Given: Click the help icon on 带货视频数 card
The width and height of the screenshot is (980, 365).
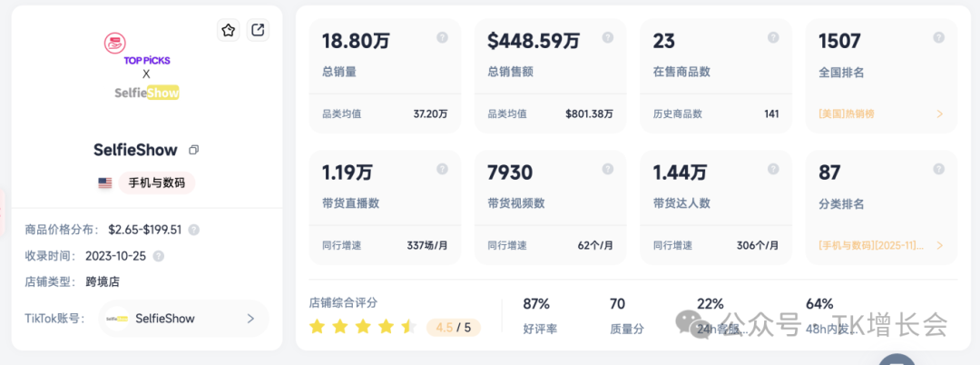Looking at the screenshot, I should (607, 169).
